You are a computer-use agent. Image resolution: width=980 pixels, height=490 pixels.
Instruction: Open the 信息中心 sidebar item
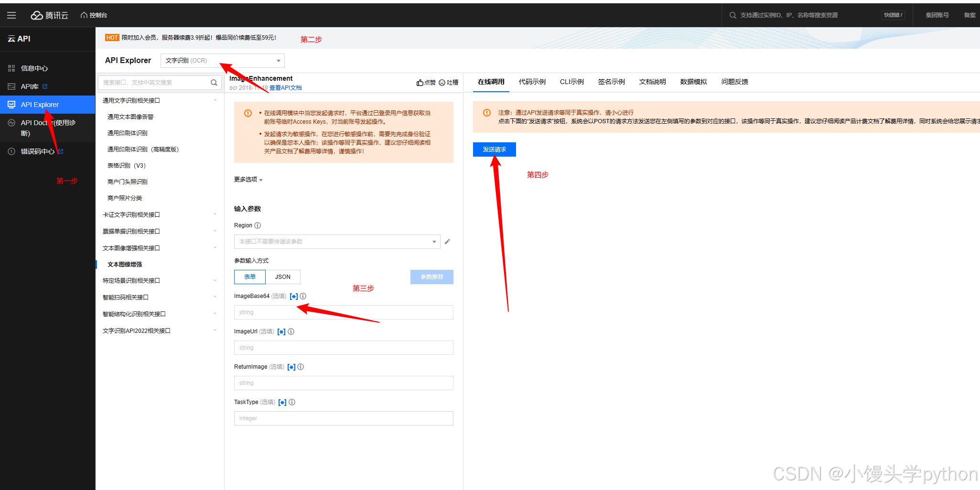34,68
